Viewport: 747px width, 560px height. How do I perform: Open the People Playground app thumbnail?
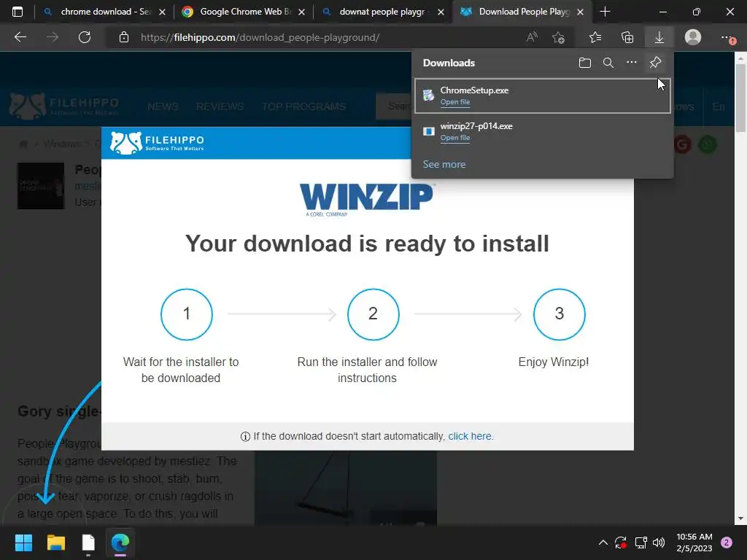point(41,186)
